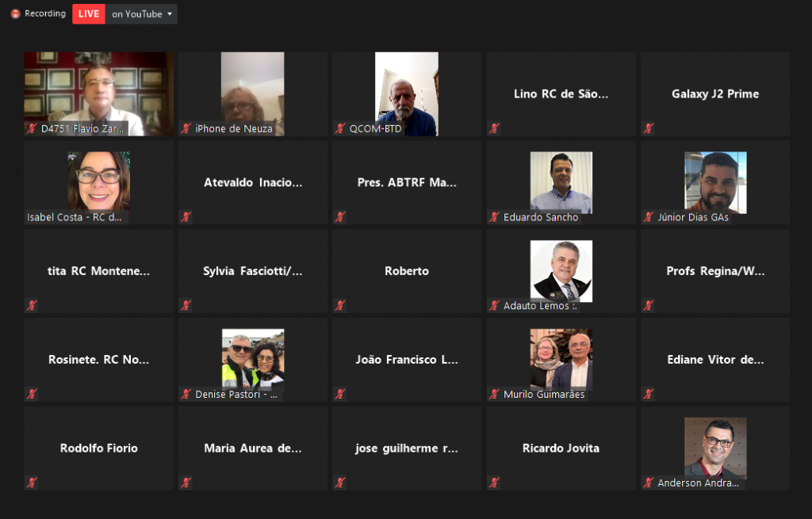Image resolution: width=812 pixels, height=519 pixels.
Task: Select Anderson Andra participant tile
Action: click(x=715, y=448)
